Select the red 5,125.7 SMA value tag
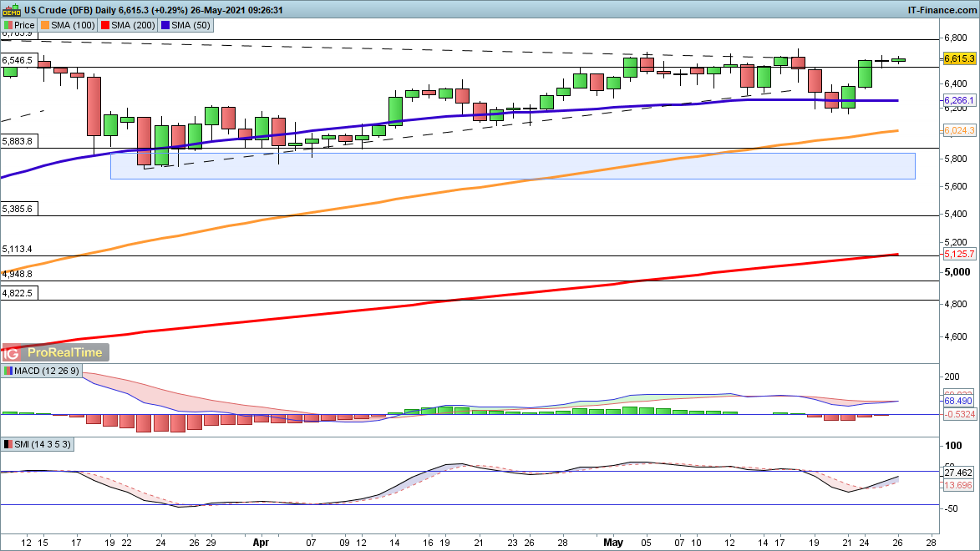Image resolution: width=980 pixels, height=551 pixels. [x=959, y=254]
